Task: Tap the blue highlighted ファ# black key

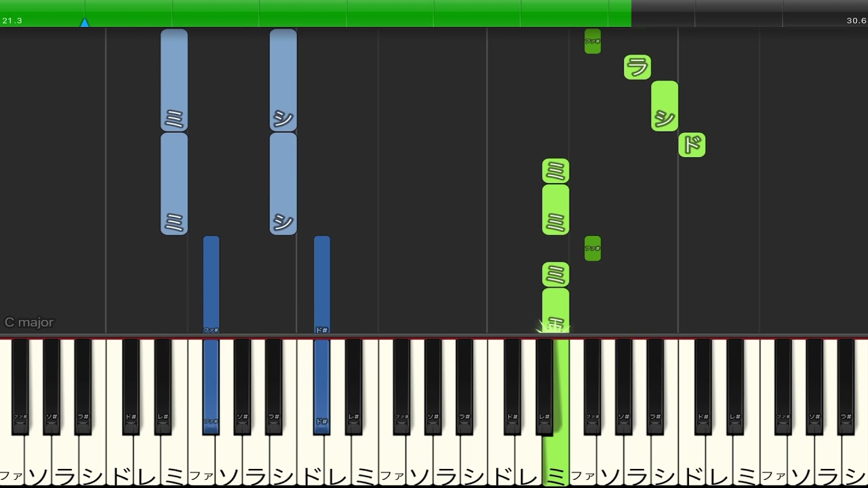Action: (211, 386)
